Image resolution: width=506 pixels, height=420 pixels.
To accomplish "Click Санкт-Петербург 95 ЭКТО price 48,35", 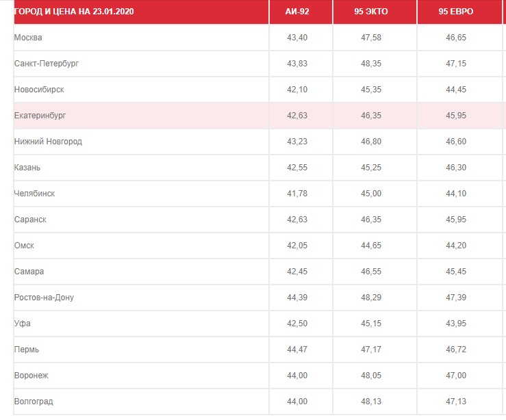I will pyautogui.click(x=371, y=64).
